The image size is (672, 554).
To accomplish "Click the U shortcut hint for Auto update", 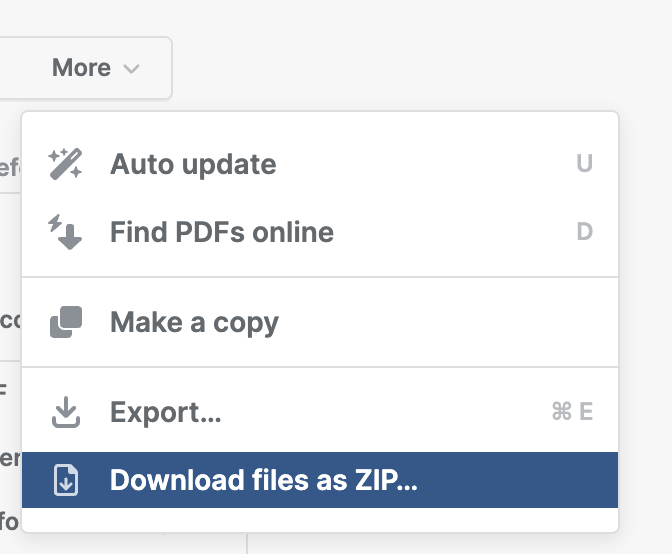I will (584, 164).
